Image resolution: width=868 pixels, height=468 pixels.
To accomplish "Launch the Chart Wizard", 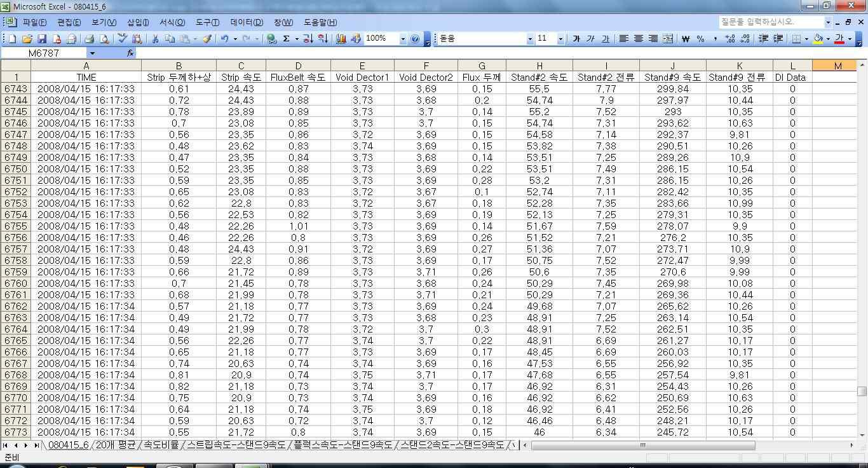I will point(341,39).
